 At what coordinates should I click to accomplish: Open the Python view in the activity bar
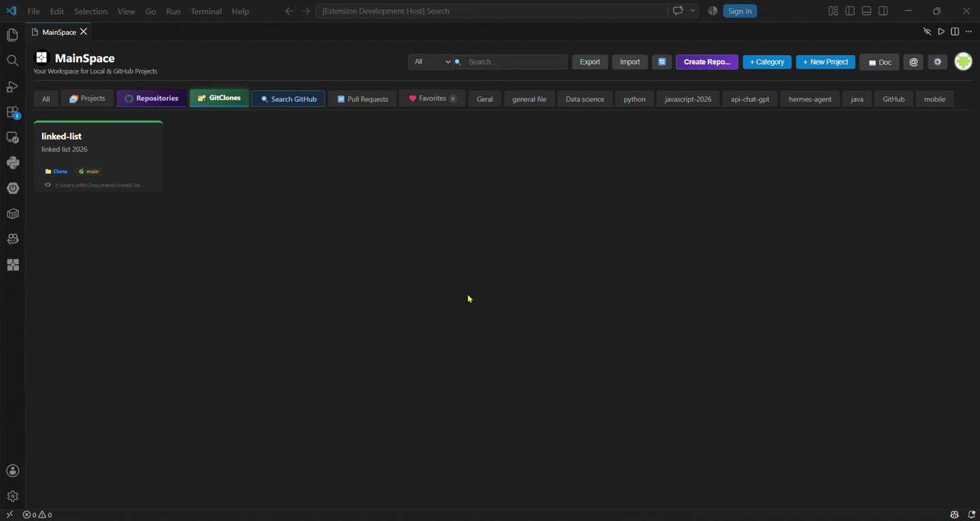(x=12, y=163)
